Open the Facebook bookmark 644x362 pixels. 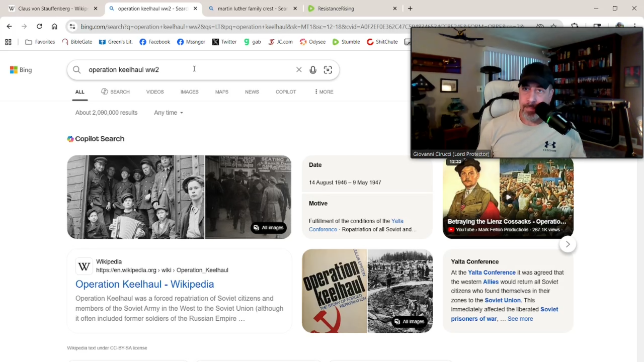coord(155,42)
